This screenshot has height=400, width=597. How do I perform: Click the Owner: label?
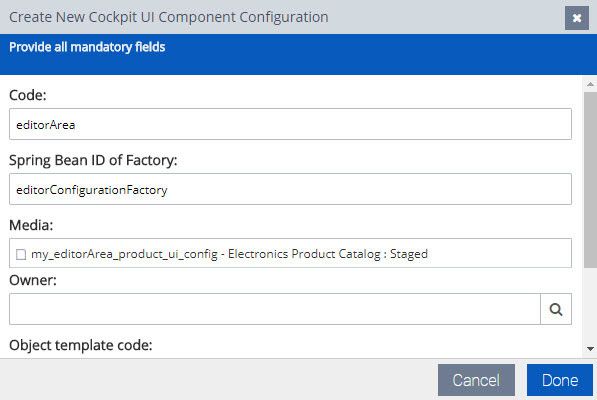(x=33, y=280)
